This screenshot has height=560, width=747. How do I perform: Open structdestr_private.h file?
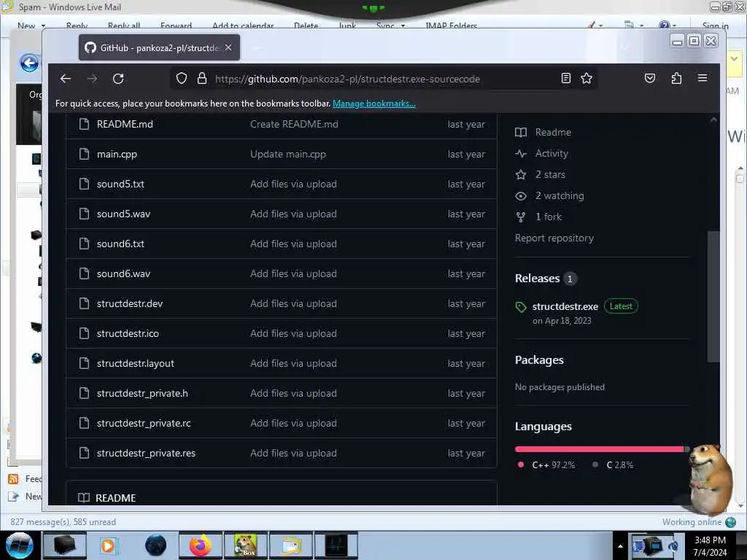(142, 393)
